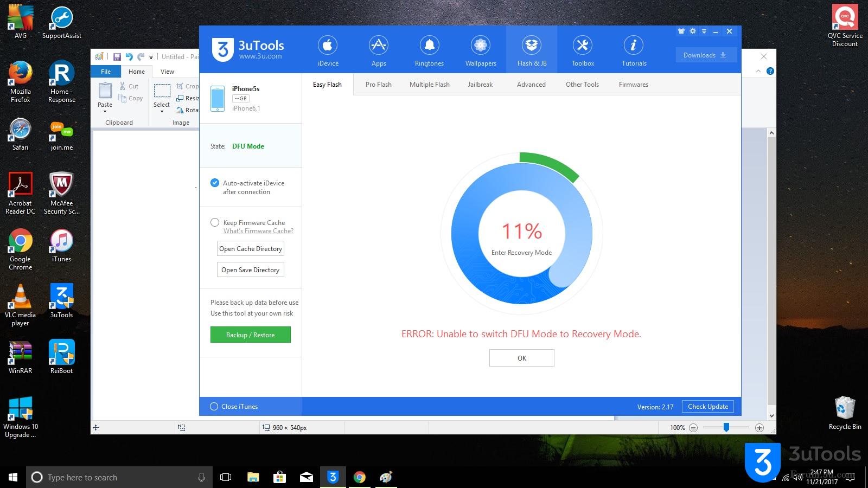Switch to the Pro Flash tab
Viewport: 868px width, 488px height.
(379, 85)
